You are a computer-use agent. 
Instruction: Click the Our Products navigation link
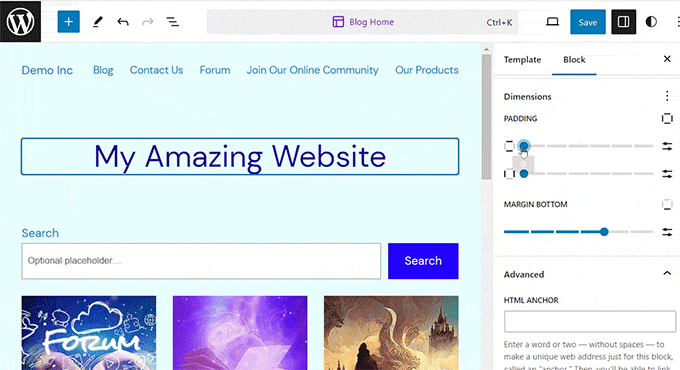coord(426,70)
